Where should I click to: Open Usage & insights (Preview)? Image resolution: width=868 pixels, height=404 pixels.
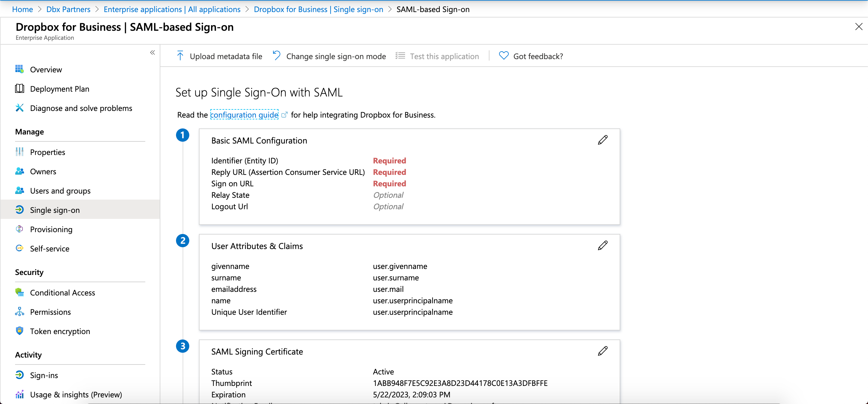click(76, 394)
